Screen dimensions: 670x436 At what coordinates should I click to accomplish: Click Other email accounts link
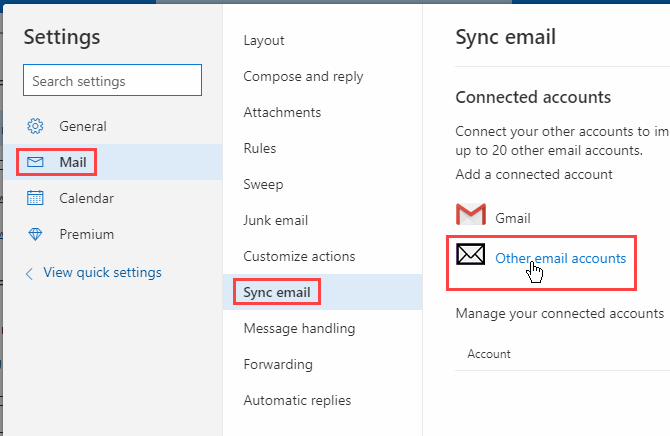tap(560, 258)
